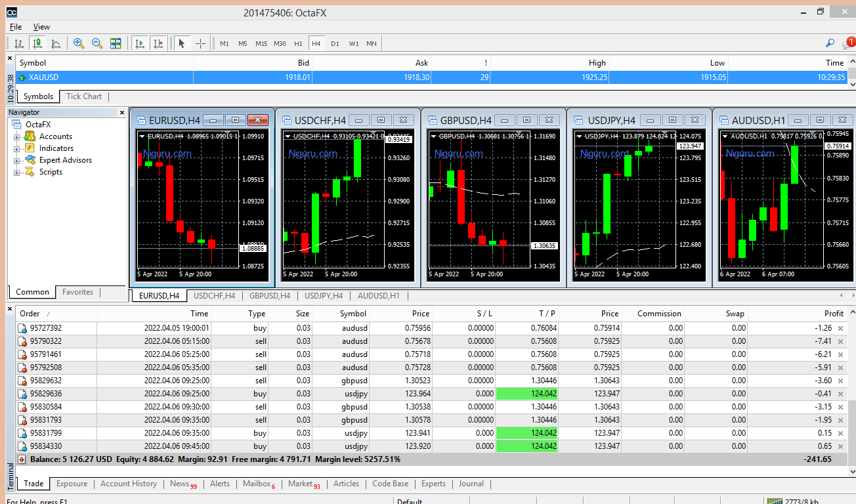Open the GBPUSD,H4 chart dropdown triangle
The width and height of the screenshot is (856, 504).
click(x=434, y=136)
